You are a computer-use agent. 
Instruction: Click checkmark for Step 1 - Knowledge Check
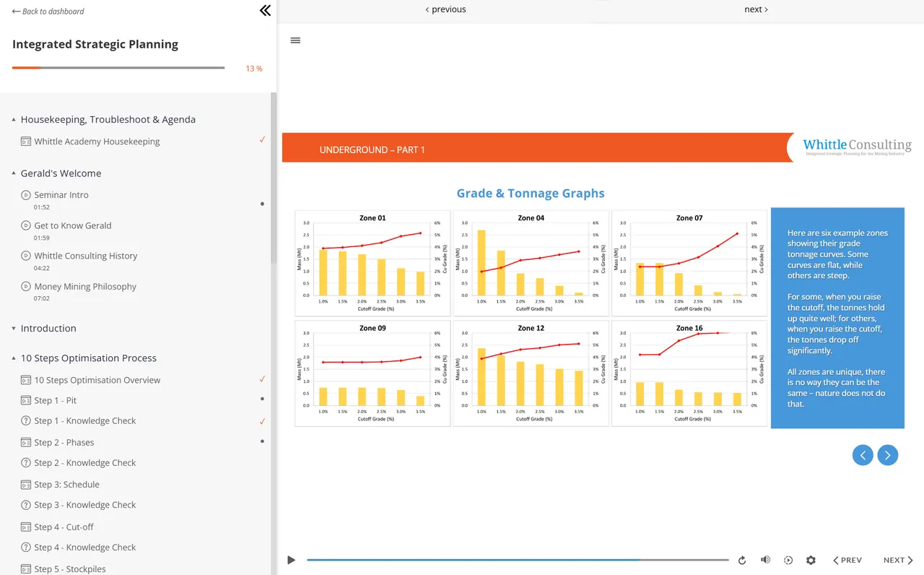(x=262, y=421)
